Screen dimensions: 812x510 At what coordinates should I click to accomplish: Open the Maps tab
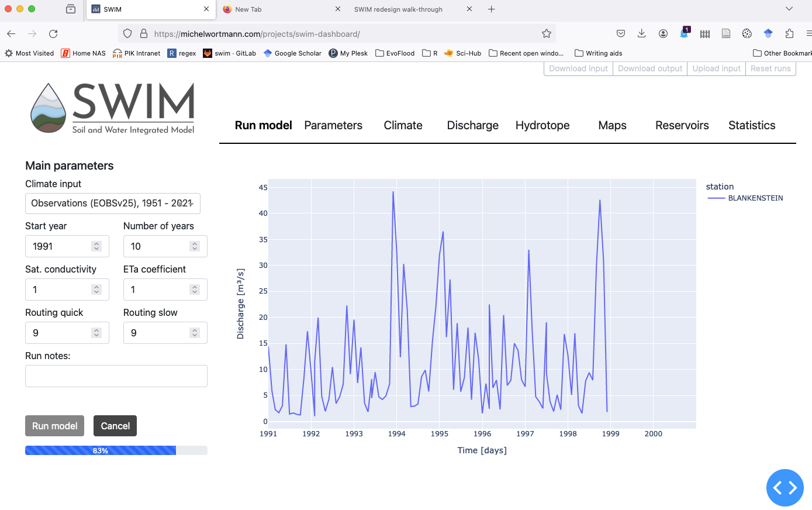pyautogui.click(x=612, y=125)
